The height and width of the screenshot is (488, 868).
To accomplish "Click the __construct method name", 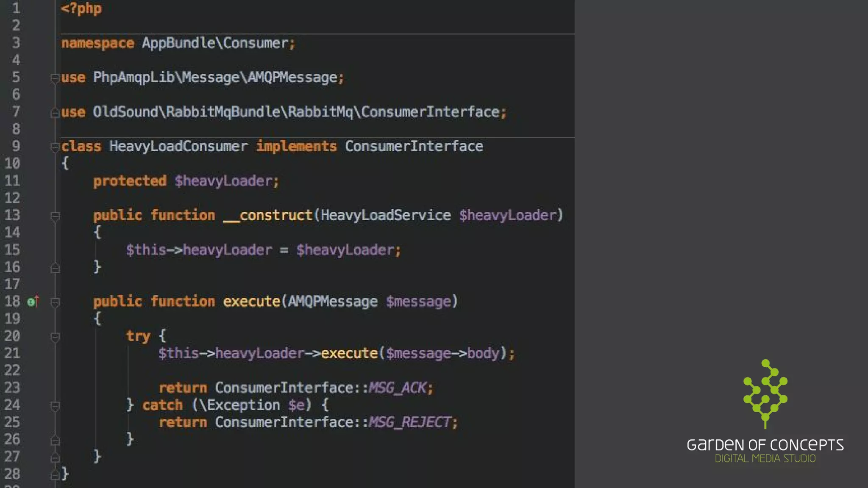I will pos(268,216).
